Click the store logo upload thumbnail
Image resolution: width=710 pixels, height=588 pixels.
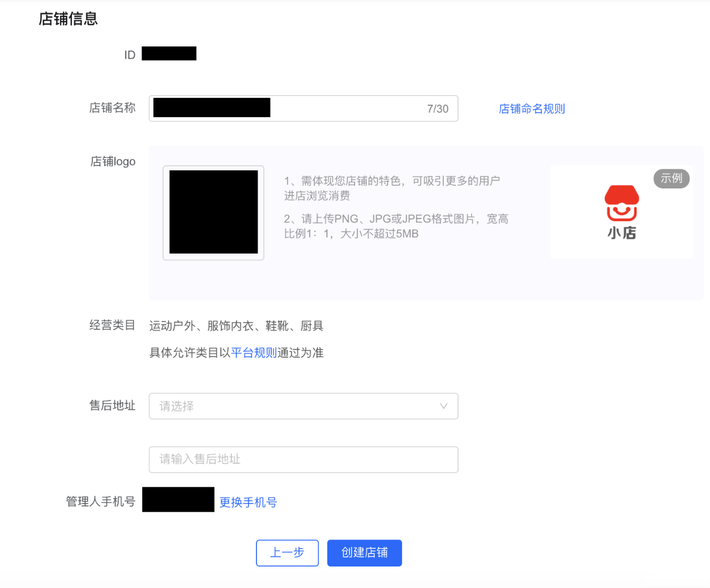[213, 212]
